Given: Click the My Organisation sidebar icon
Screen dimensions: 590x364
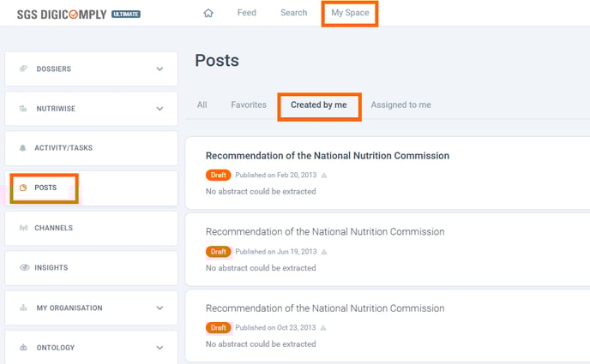Looking at the screenshot, I should [24, 308].
